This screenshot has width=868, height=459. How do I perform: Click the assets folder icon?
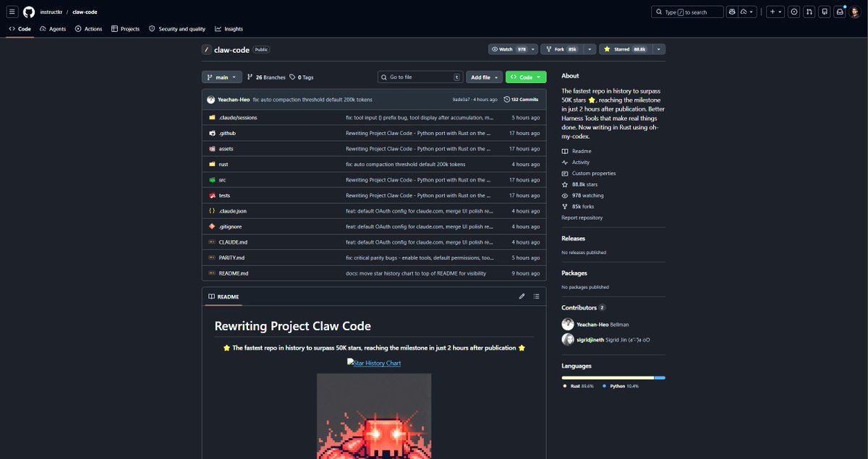click(212, 148)
